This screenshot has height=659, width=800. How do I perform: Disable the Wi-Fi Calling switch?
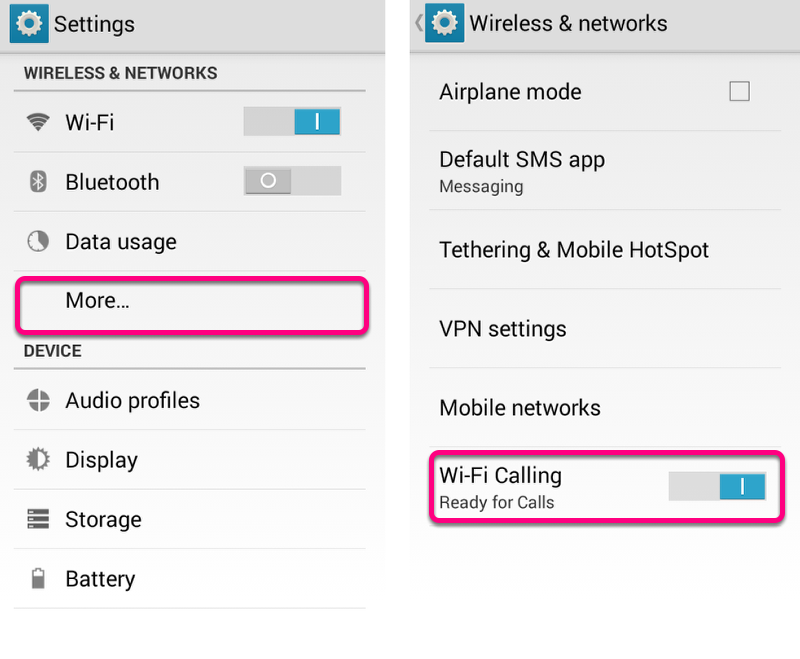pos(717,487)
